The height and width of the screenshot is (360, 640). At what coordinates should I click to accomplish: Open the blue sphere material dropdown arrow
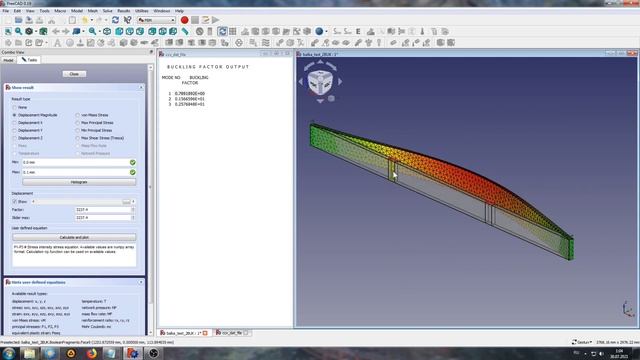point(326,31)
